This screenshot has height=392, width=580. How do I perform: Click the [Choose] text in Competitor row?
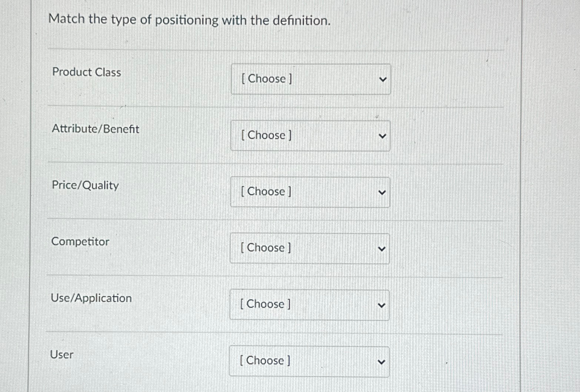(x=266, y=248)
